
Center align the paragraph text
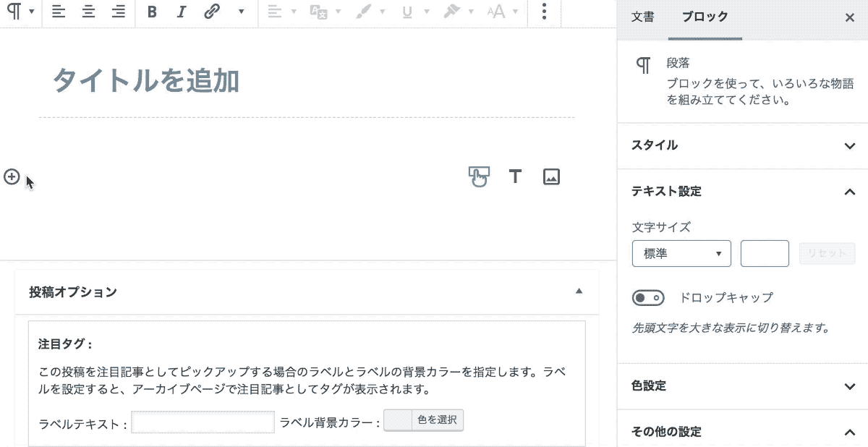click(88, 12)
